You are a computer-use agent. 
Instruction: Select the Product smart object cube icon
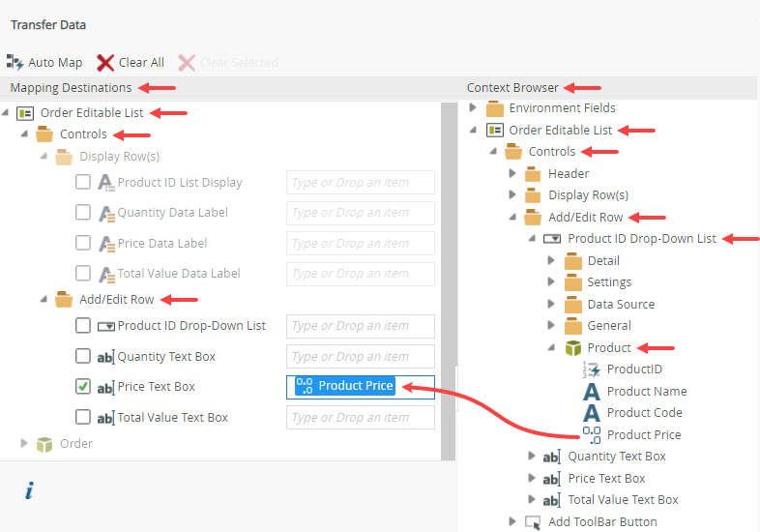pyautogui.click(x=572, y=347)
